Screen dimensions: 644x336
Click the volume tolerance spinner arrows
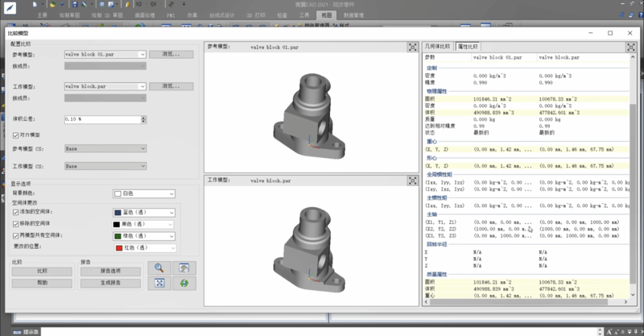click(142, 118)
